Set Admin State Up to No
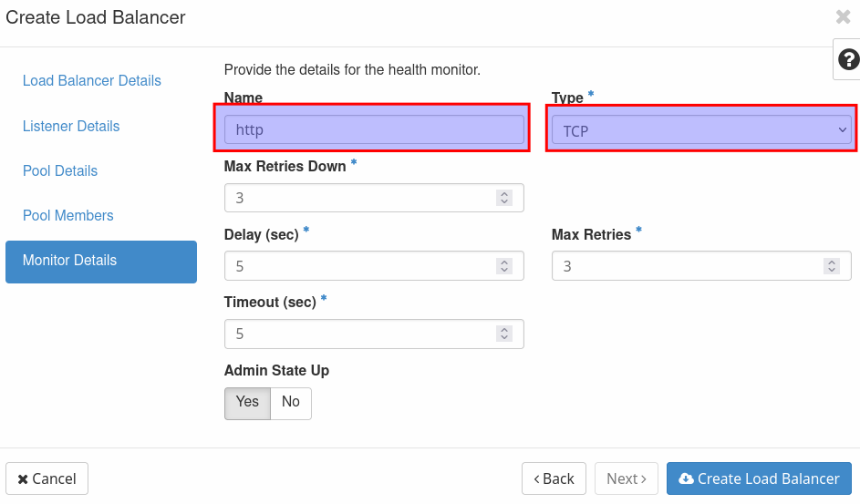 coord(291,403)
